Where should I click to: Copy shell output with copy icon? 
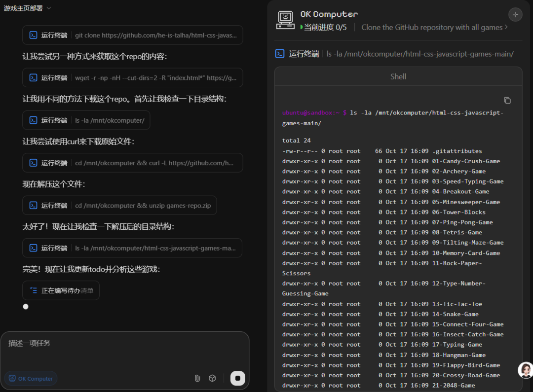(507, 100)
